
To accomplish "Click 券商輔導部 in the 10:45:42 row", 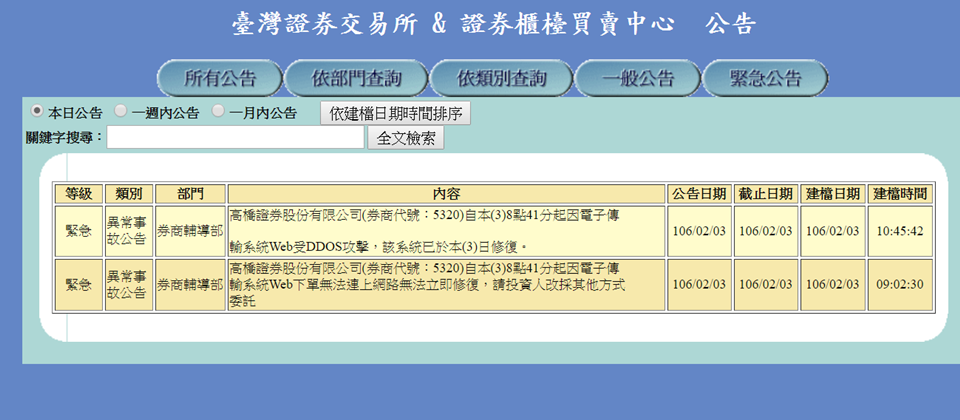I will (190, 231).
